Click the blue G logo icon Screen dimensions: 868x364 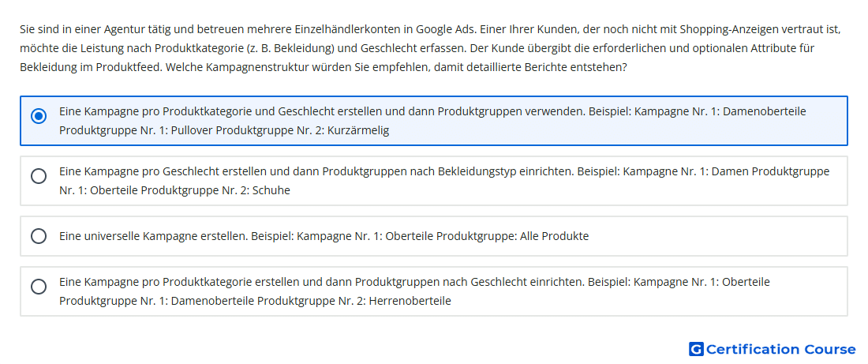point(696,349)
